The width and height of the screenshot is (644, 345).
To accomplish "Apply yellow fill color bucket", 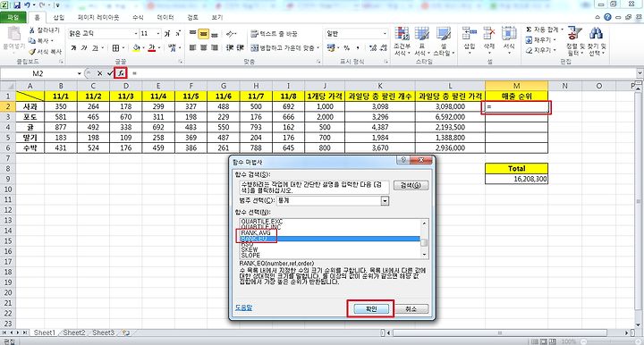I will (136, 48).
